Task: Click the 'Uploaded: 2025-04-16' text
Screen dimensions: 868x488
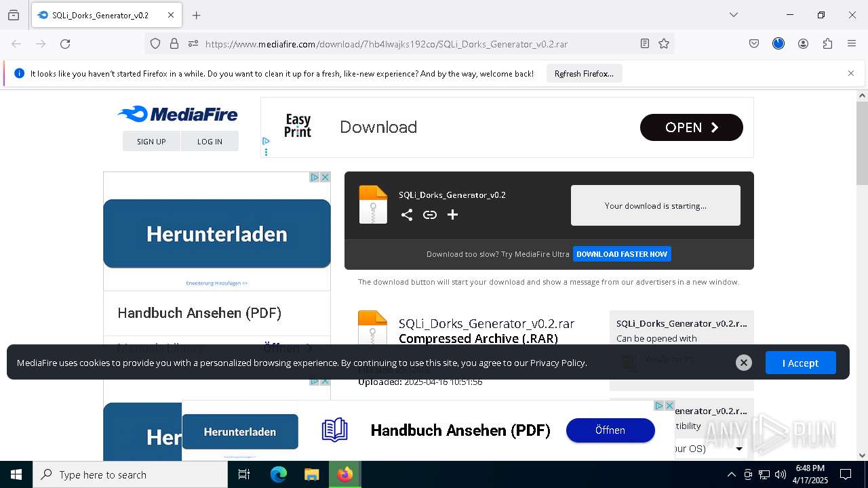Action: click(420, 382)
